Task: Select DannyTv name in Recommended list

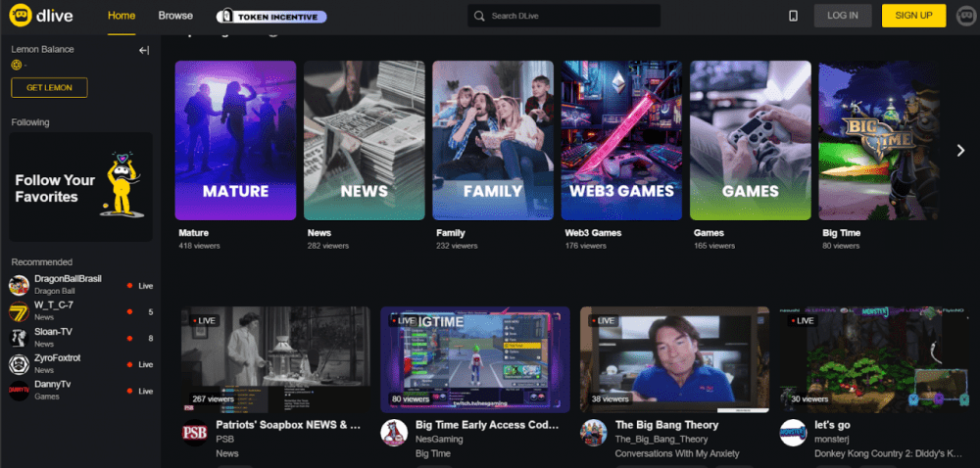Action: click(x=53, y=384)
